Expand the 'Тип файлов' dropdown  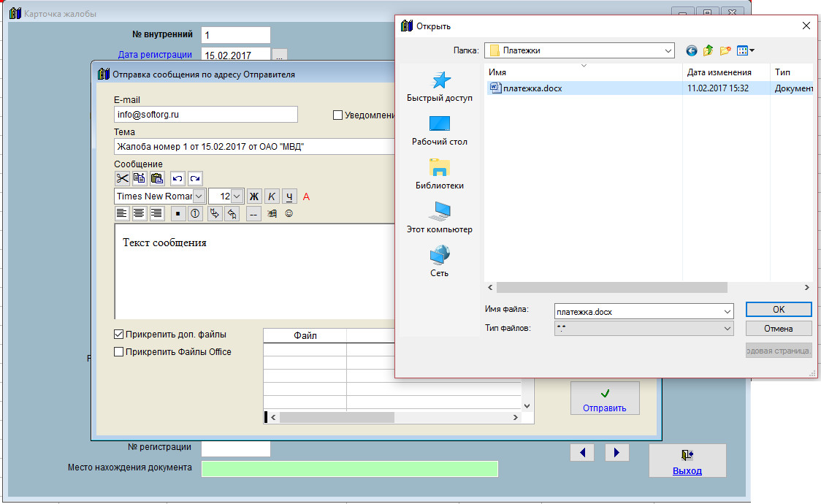pyautogui.click(x=727, y=329)
